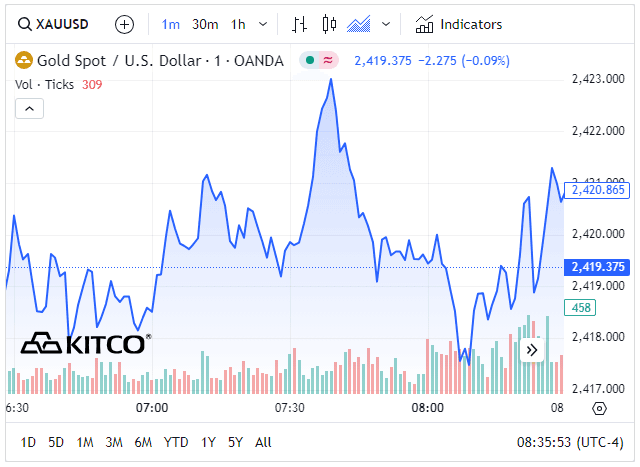Open the chart settings hexagon icon
The width and height of the screenshot is (640, 467).
(599, 408)
